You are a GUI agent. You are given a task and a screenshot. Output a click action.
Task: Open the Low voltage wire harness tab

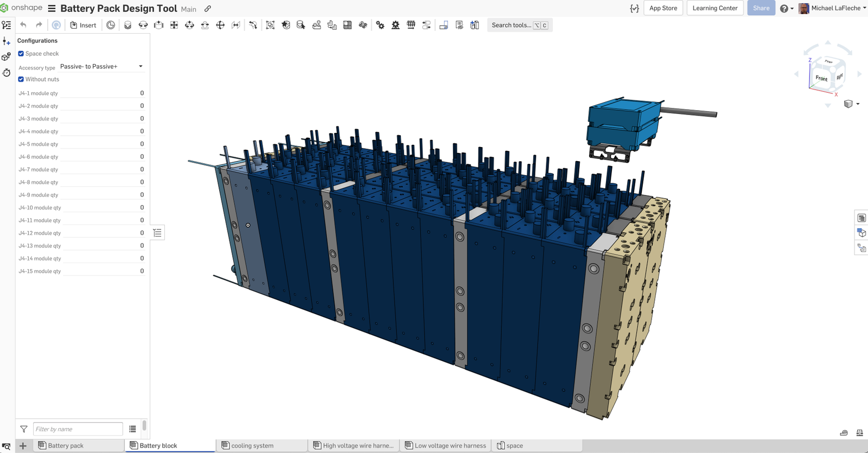point(450,445)
